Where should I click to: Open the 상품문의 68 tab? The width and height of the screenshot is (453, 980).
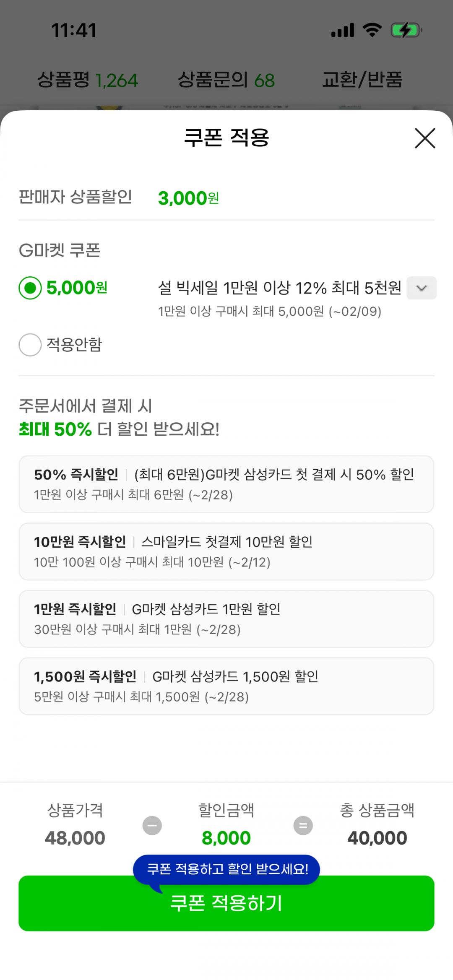pyautogui.click(x=226, y=80)
